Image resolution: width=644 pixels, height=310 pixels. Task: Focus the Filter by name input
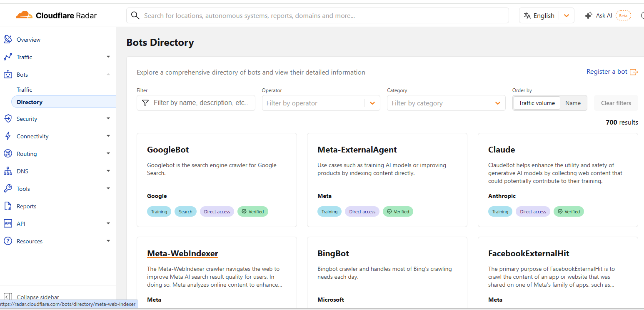pyautogui.click(x=196, y=103)
